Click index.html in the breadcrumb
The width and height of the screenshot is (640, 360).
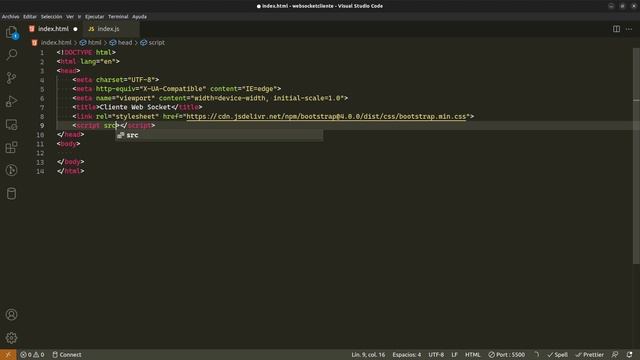[56, 42]
